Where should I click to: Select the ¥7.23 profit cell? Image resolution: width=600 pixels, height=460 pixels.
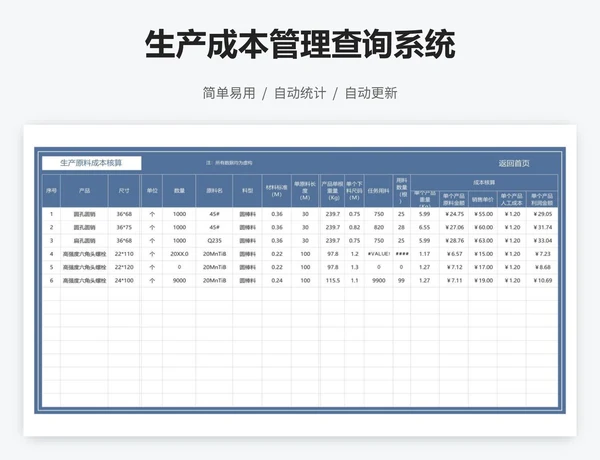pyautogui.click(x=542, y=254)
